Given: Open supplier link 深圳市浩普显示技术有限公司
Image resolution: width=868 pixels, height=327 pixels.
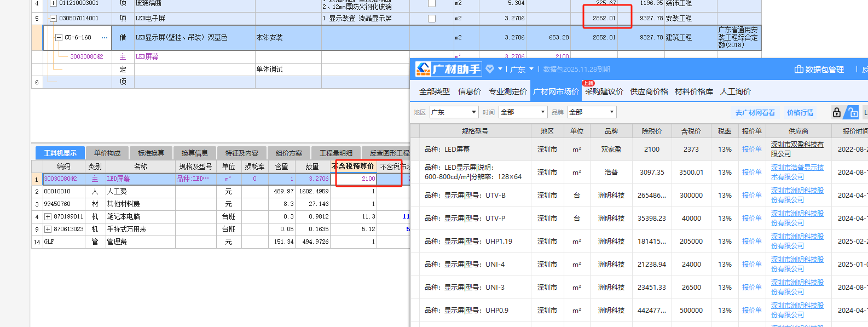Looking at the screenshot, I should 797,172.
